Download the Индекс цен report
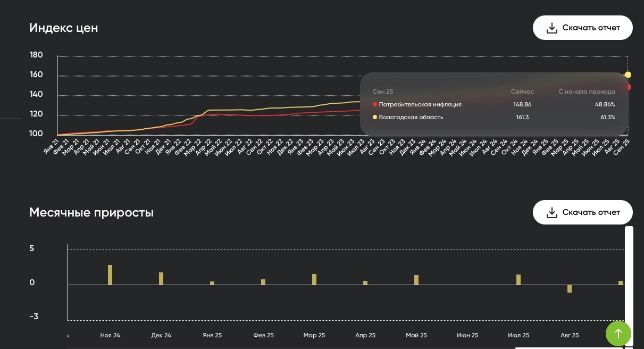Image resolution: width=644 pixels, height=349 pixels. [582, 28]
